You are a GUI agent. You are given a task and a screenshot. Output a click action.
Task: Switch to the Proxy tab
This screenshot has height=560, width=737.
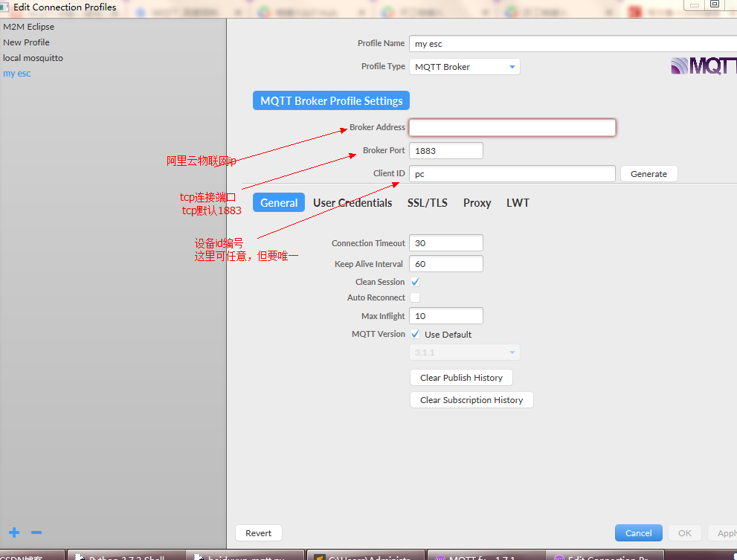pos(477,202)
